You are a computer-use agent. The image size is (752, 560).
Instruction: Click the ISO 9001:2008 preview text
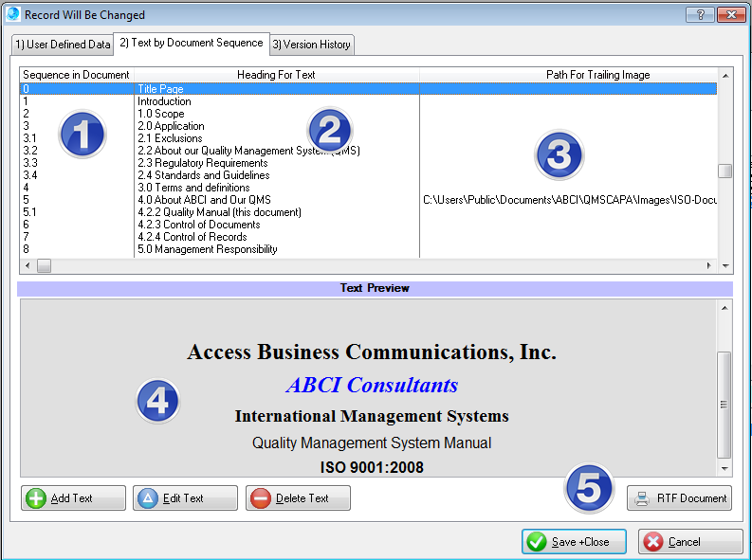pyautogui.click(x=372, y=467)
